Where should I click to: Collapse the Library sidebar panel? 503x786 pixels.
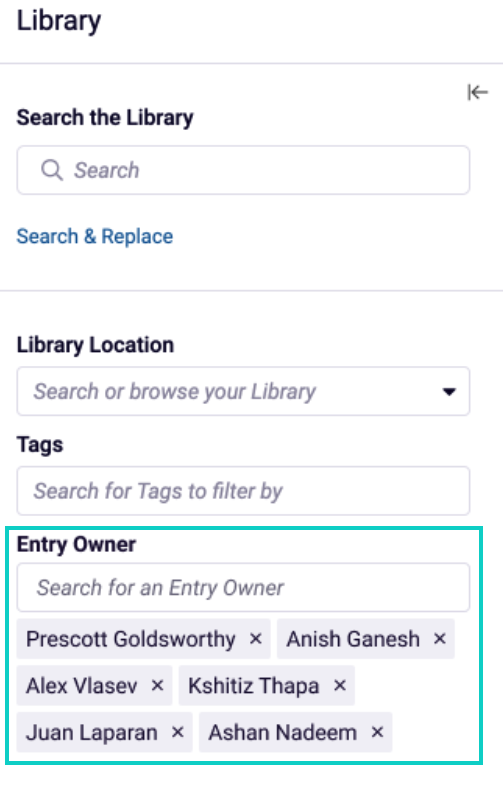[477, 92]
